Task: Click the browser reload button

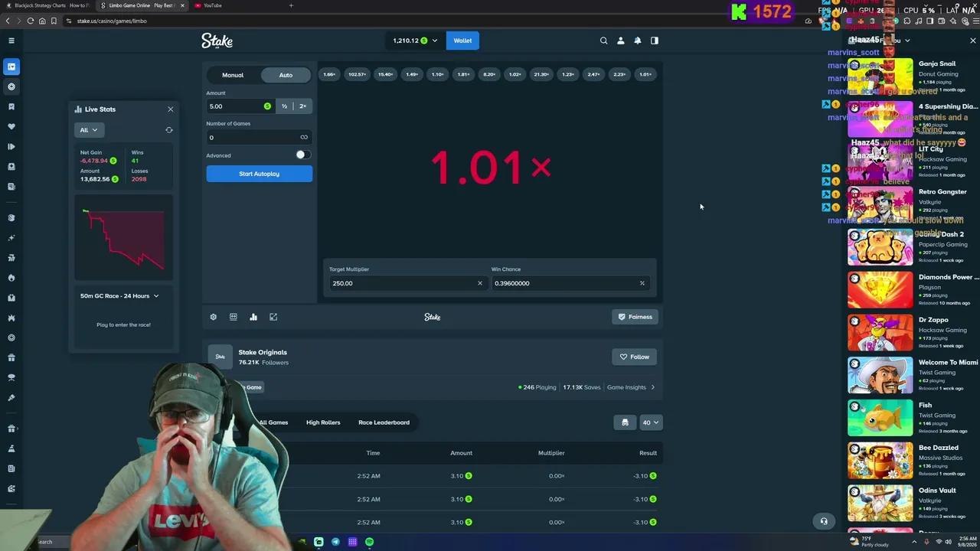Action: coord(31,21)
